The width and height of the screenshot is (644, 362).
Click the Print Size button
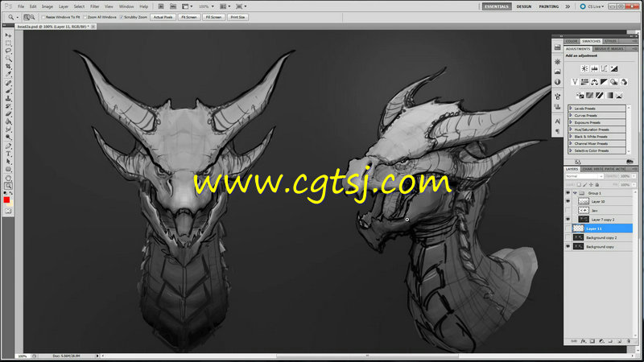(x=237, y=17)
